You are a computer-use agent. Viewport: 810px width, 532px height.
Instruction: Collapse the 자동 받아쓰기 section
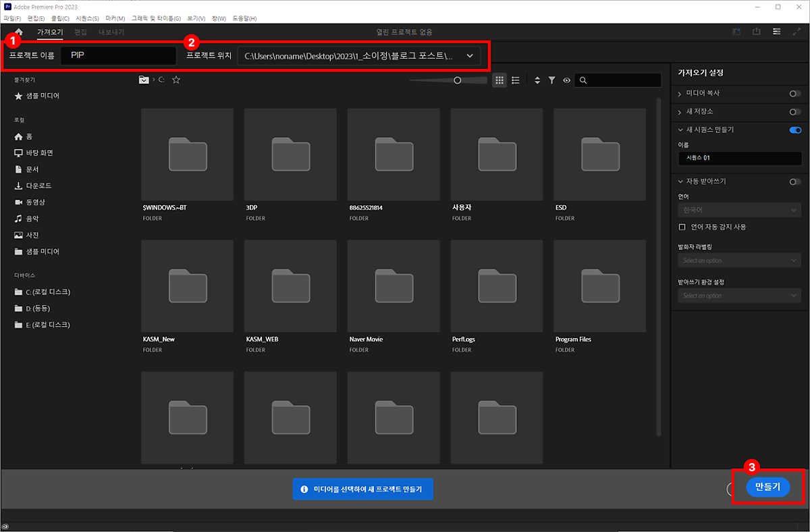[x=680, y=182]
